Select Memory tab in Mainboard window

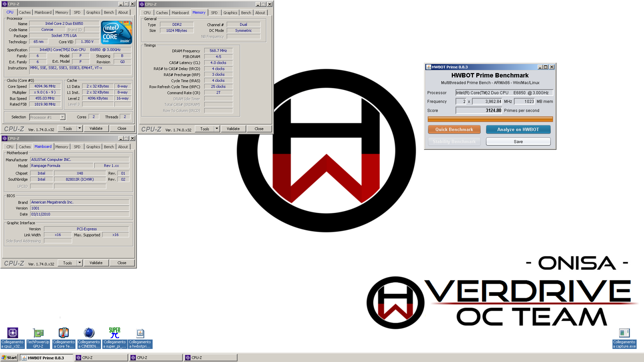(62, 147)
